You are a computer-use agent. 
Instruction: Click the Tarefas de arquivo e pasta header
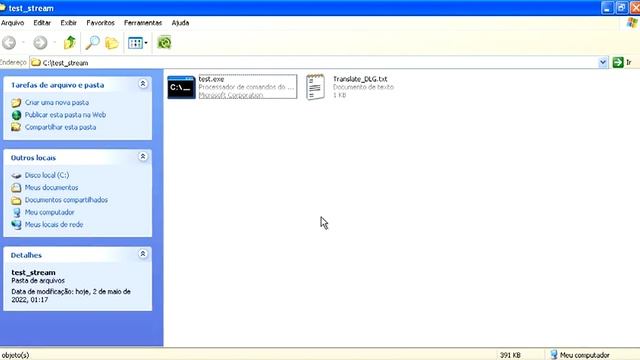click(x=58, y=85)
